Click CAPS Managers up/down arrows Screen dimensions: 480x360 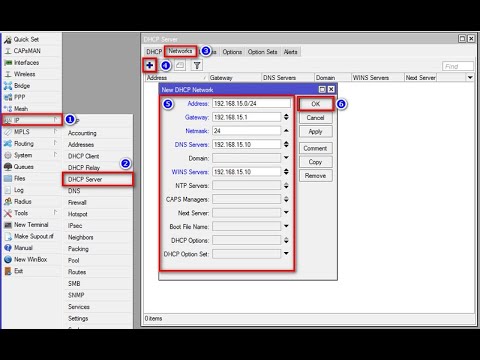(286, 199)
